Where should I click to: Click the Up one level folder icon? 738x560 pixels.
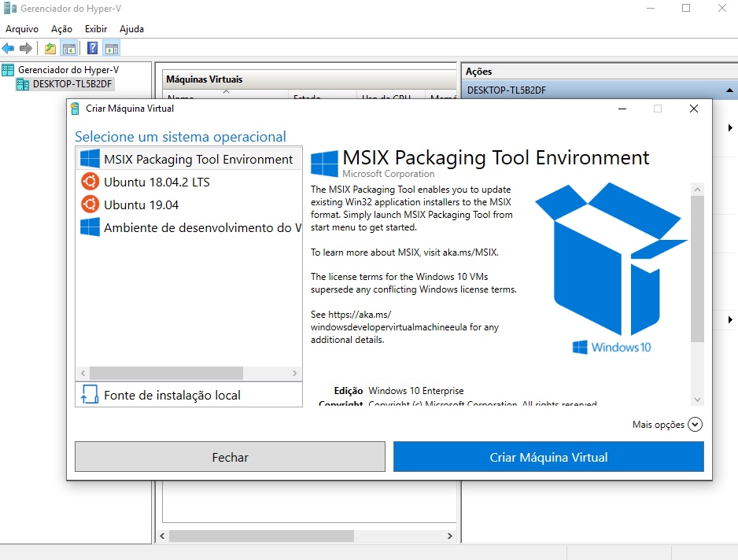coord(50,48)
